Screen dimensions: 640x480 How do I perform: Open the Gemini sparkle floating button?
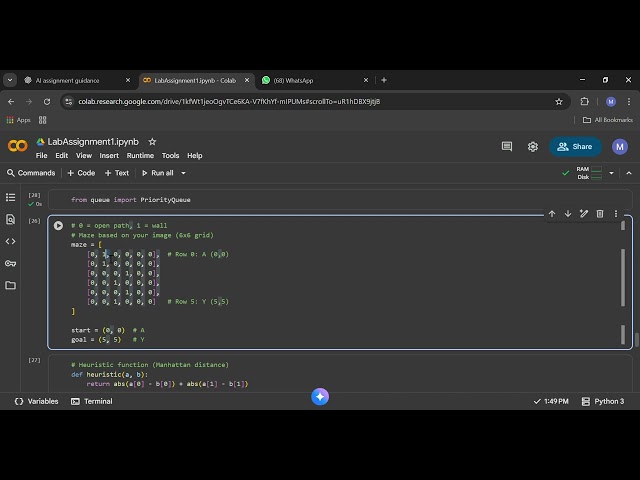320,396
